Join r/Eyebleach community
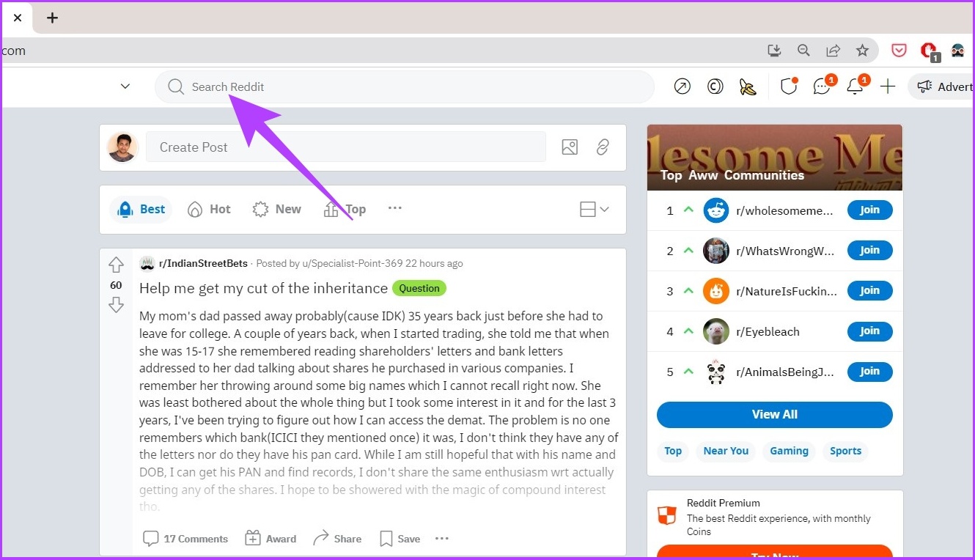Image resolution: width=975 pixels, height=560 pixels. coord(869,331)
